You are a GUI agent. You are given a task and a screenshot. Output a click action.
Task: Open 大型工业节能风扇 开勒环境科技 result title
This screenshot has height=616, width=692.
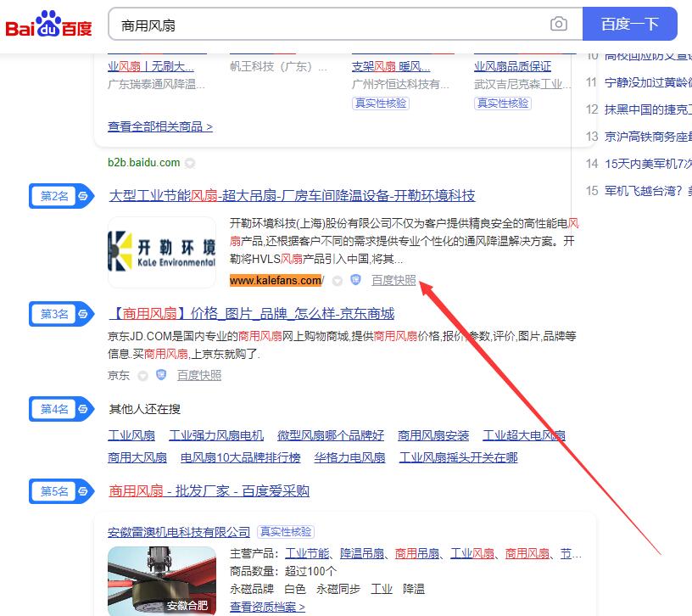click(293, 196)
